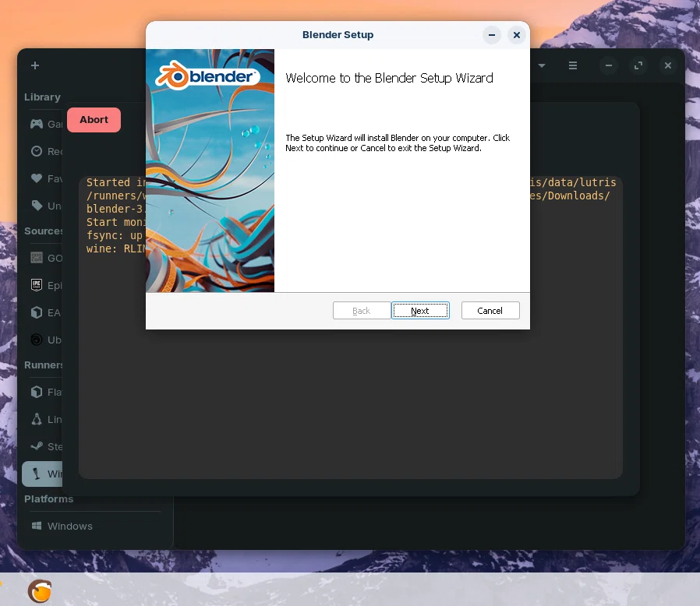Select the Wine runner item in Lutris
Image resolution: width=700 pixels, height=606 pixels.
coord(42,474)
